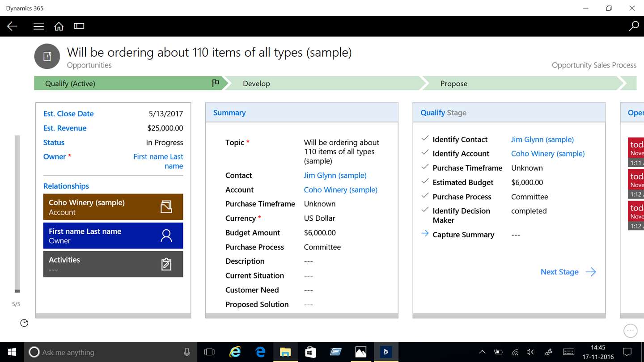644x362 pixels.
Task: Open the more options ellipsis circle
Action: click(x=630, y=331)
